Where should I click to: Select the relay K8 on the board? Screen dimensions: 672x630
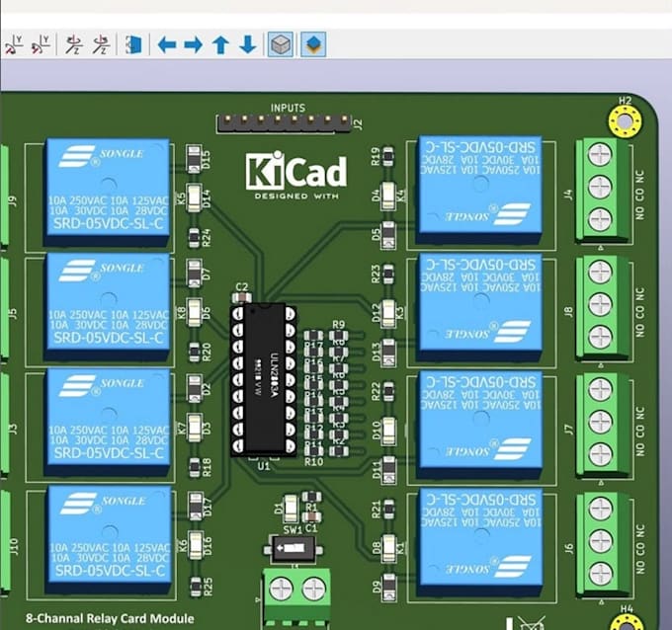(x=108, y=307)
